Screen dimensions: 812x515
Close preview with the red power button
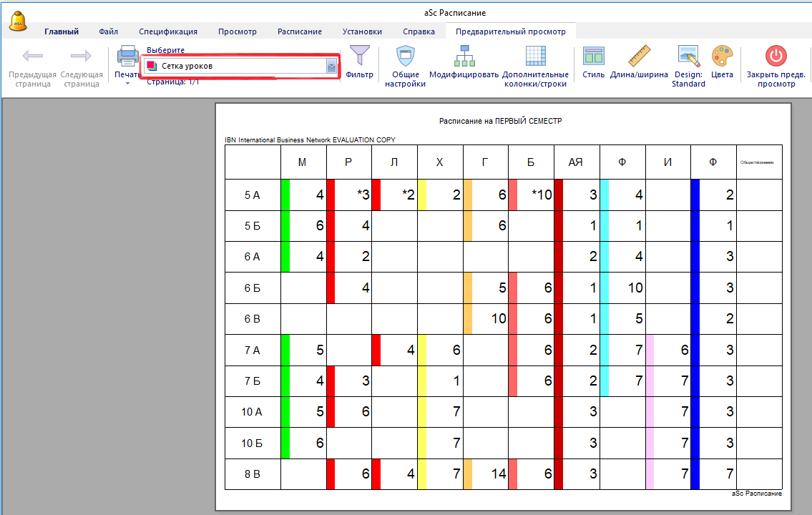(x=776, y=57)
